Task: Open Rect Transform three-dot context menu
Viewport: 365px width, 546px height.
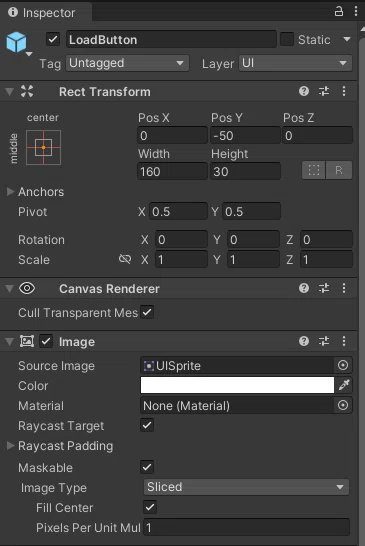Action: pyautogui.click(x=344, y=91)
